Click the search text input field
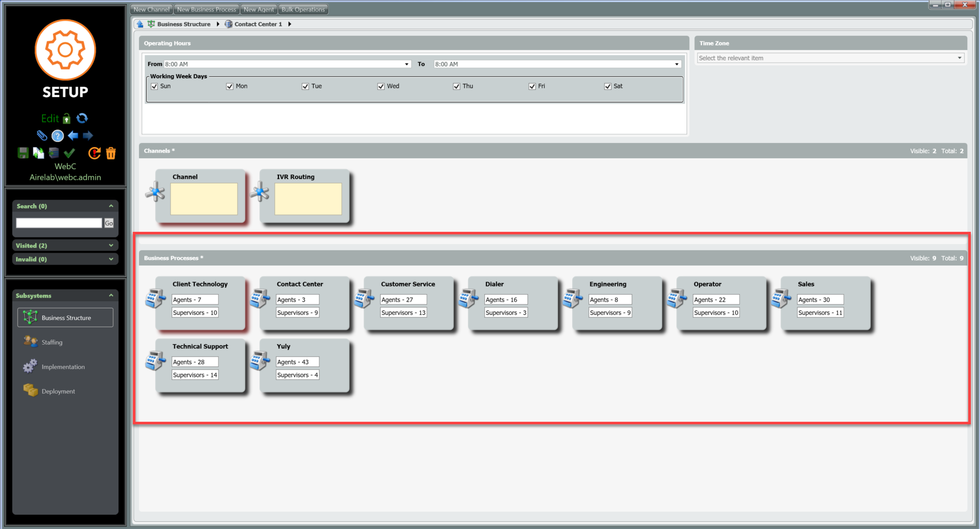Screen dimensions: 980x529 [x=59, y=223]
